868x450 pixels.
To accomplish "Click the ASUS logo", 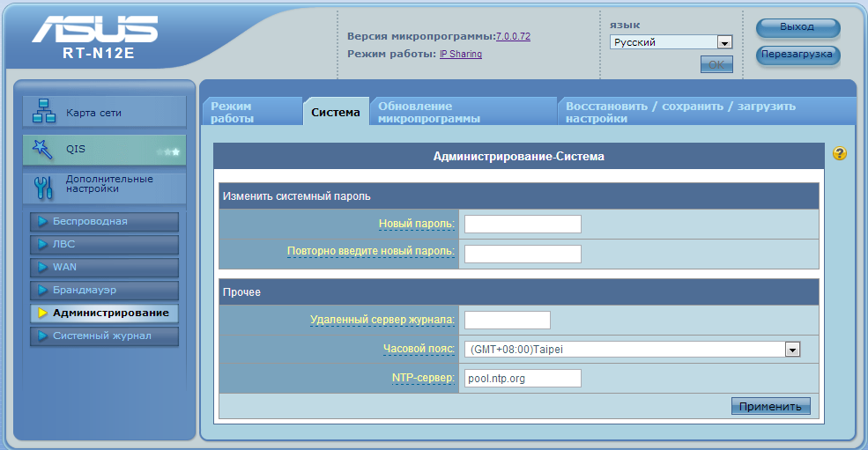I will click(95, 32).
